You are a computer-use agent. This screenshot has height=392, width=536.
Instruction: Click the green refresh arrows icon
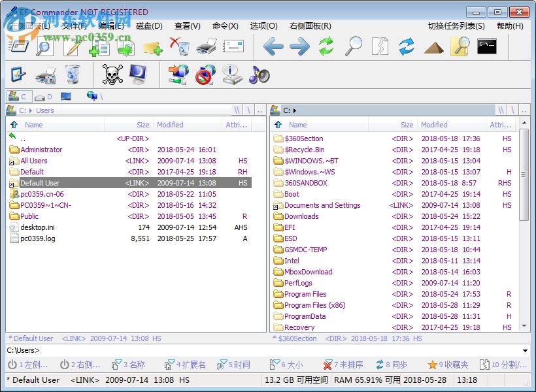326,46
